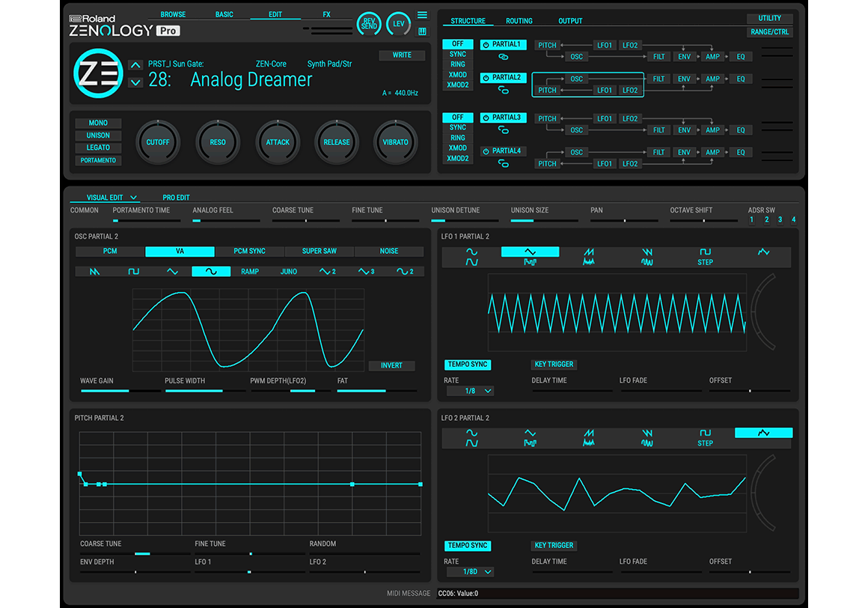The image size is (868, 608).
Task: Click the link icon under PARTIAL1
Action: click(503, 56)
